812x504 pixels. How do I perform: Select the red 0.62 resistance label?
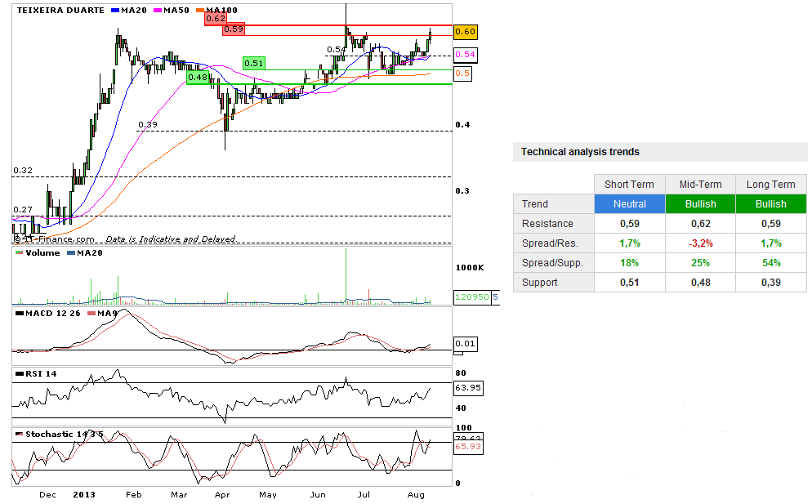pos(216,18)
